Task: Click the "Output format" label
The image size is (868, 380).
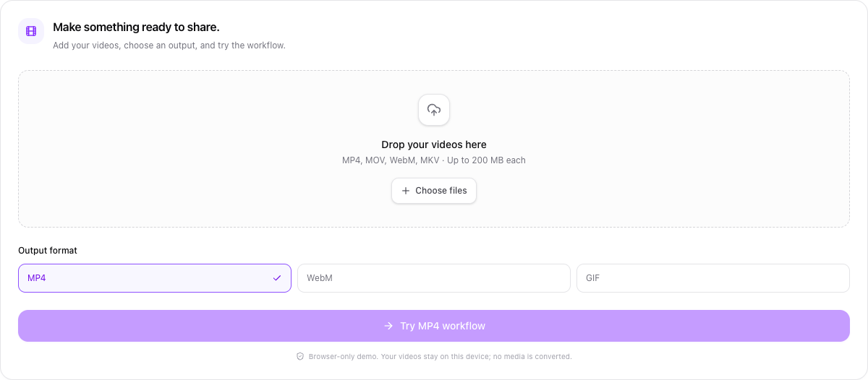Action: [48, 251]
